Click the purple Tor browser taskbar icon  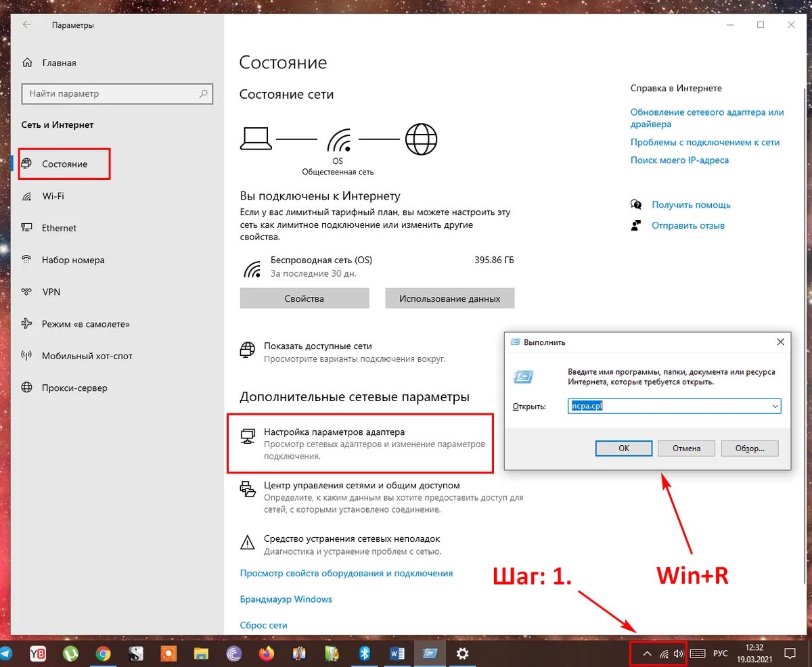[234, 653]
